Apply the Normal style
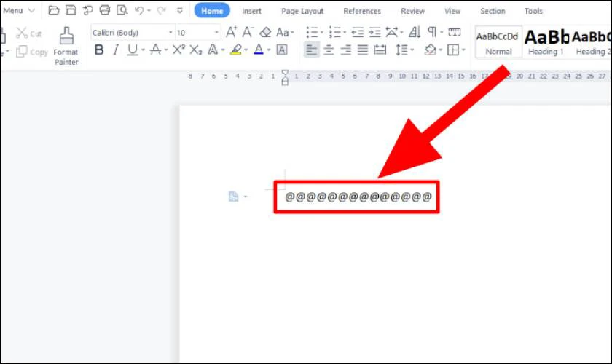The image size is (612, 364). [498, 42]
